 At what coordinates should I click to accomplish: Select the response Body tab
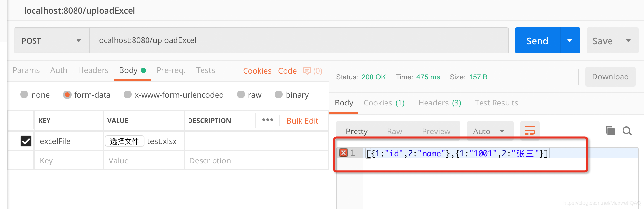[x=344, y=103]
